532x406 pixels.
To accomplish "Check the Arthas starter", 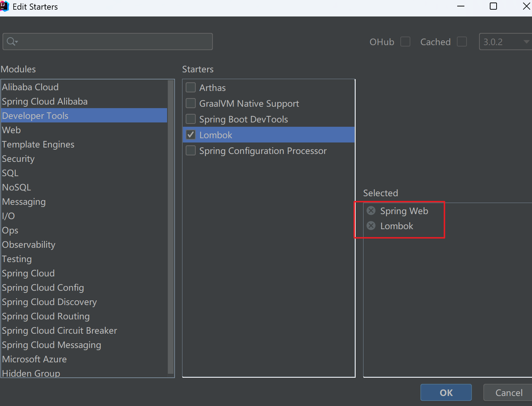I will (191, 87).
